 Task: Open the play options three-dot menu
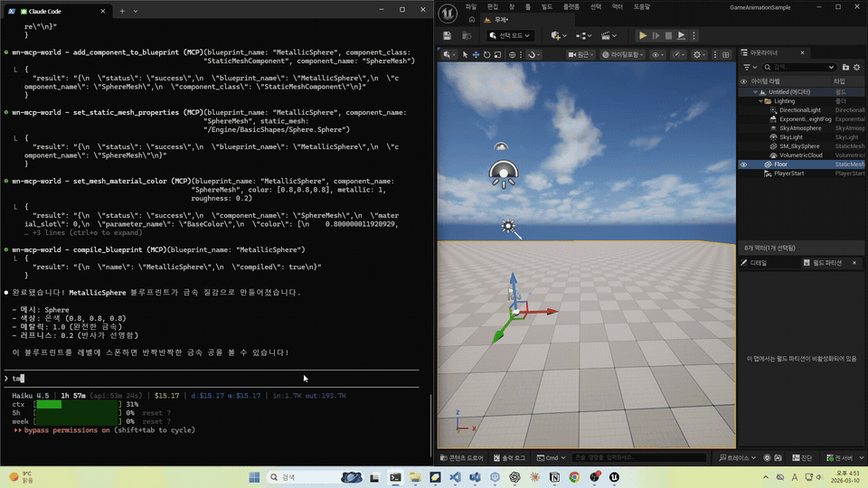(x=693, y=35)
